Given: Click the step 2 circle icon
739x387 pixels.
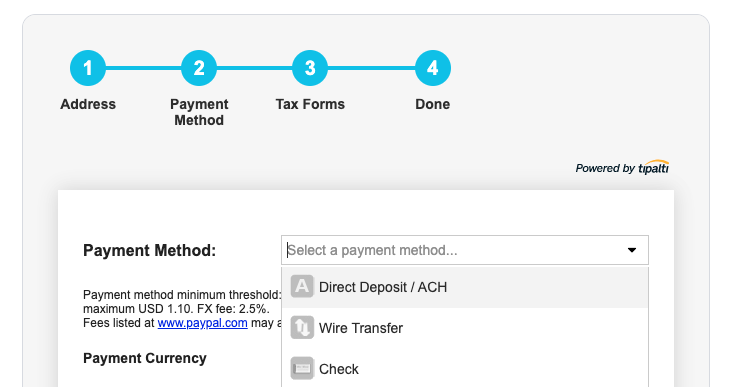Looking at the screenshot, I should click(x=199, y=68).
